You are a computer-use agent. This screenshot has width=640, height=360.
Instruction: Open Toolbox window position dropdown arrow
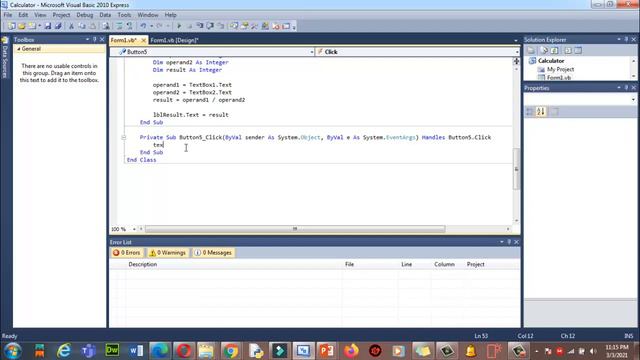[87, 40]
